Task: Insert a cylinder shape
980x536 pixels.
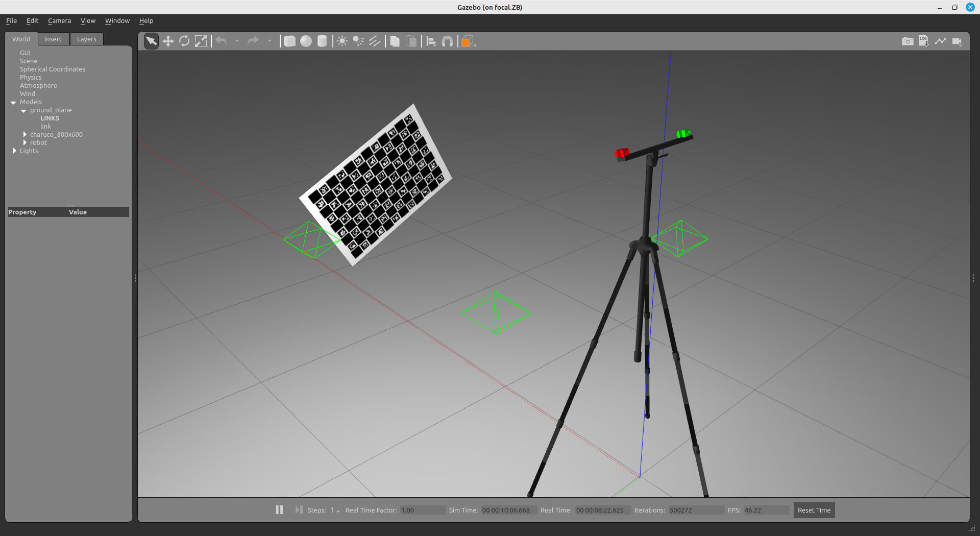Action: point(322,41)
